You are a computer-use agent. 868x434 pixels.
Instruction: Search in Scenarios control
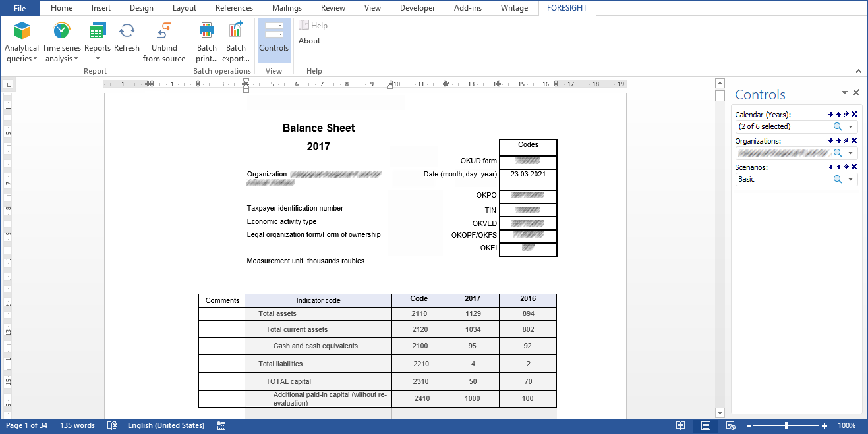(x=838, y=179)
